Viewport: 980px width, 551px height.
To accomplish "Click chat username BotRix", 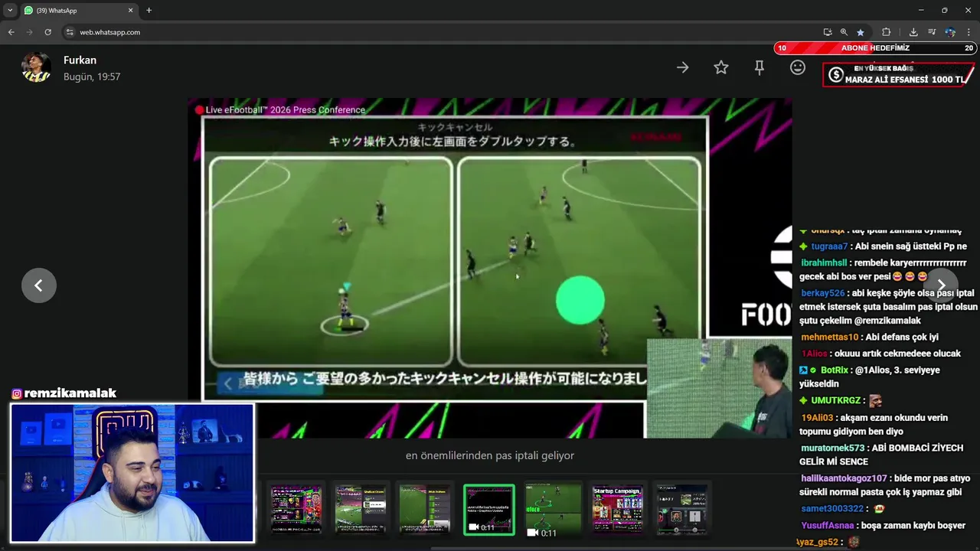I will click(835, 370).
